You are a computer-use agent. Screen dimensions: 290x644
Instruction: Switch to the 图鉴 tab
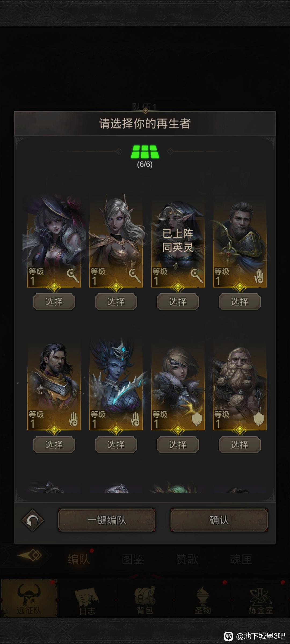133,559
